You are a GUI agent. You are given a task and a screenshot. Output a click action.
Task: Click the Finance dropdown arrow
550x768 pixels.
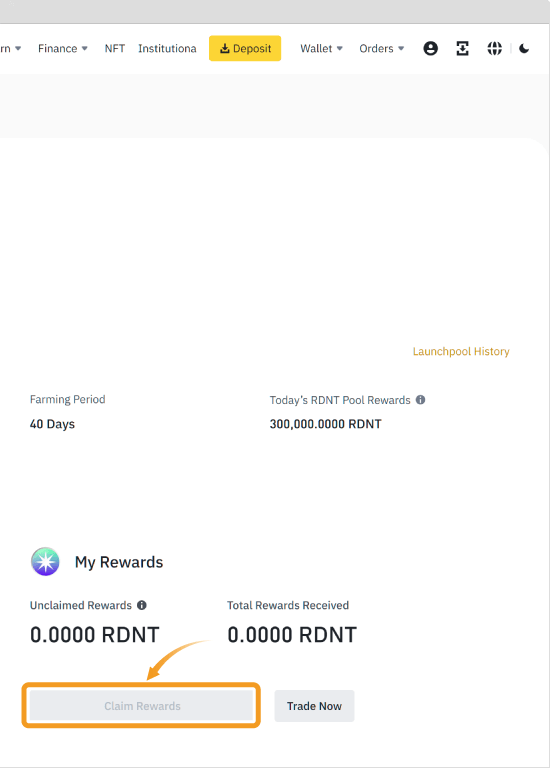(84, 48)
